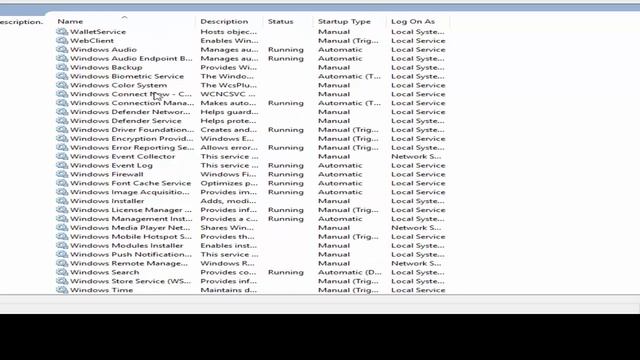Select the Windows Modules Installer entry

[x=127, y=245]
